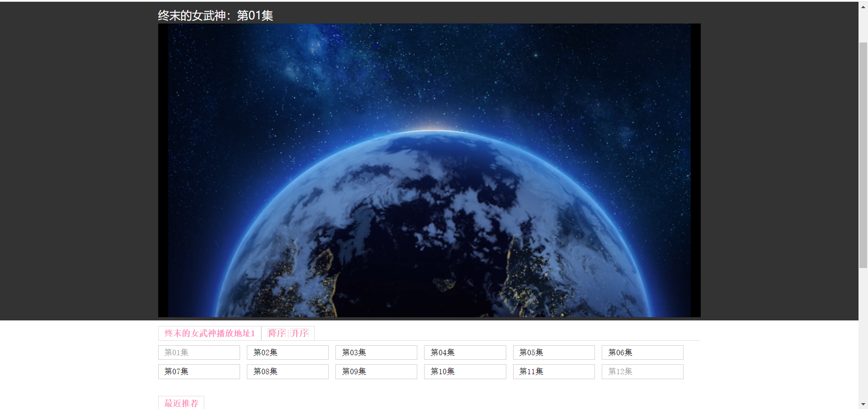Play episode 第01集
868x409 pixels.
[199, 353]
